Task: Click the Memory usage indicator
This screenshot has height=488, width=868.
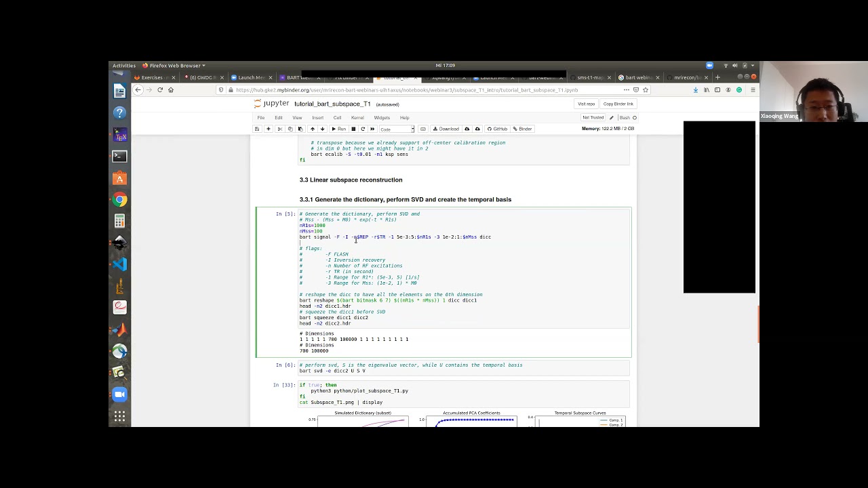Action: (x=608, y=129)
